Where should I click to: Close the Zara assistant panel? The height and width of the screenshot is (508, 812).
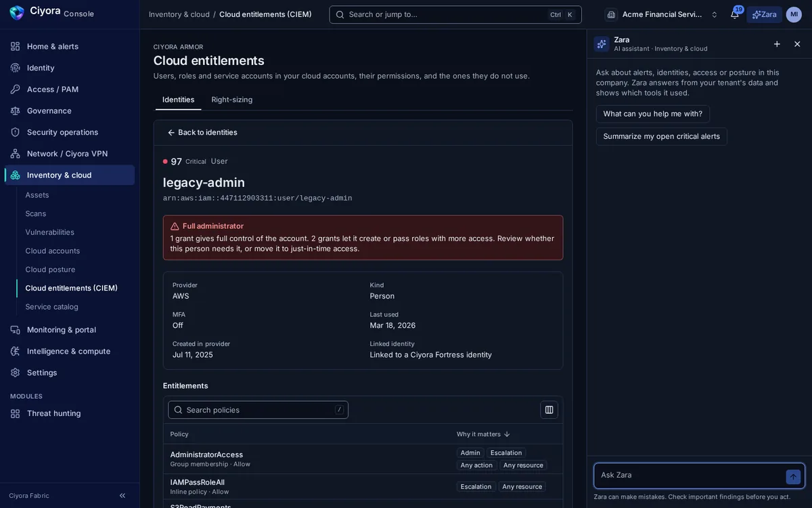[x=797, y=44]
